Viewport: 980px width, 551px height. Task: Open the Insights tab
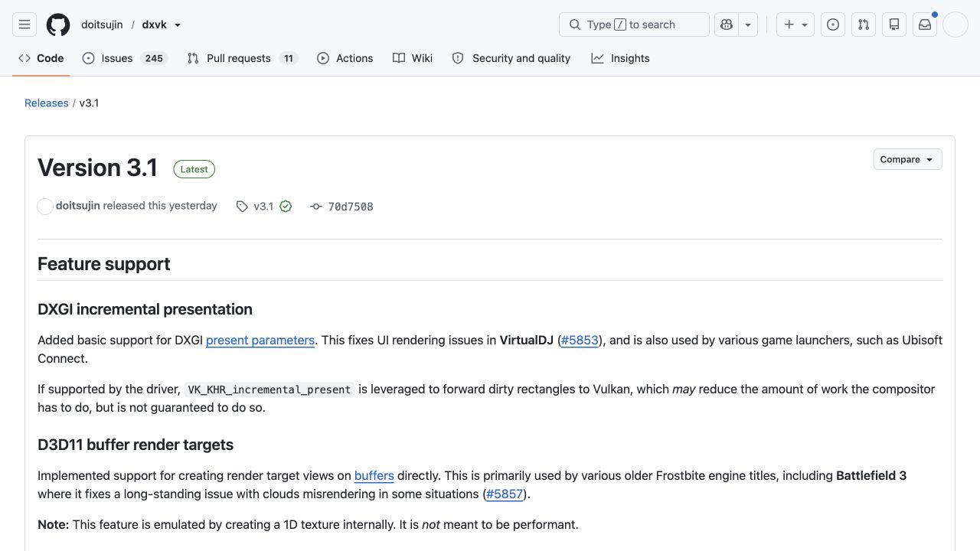coord(621,58)
